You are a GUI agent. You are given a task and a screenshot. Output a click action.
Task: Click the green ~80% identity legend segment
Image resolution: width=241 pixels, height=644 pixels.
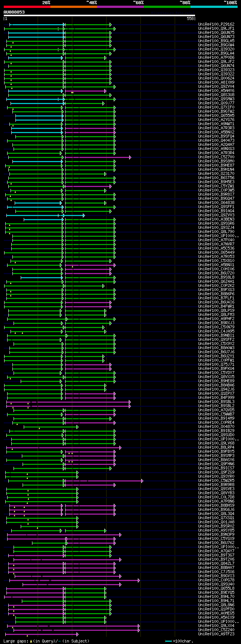(x=167, y=6)
